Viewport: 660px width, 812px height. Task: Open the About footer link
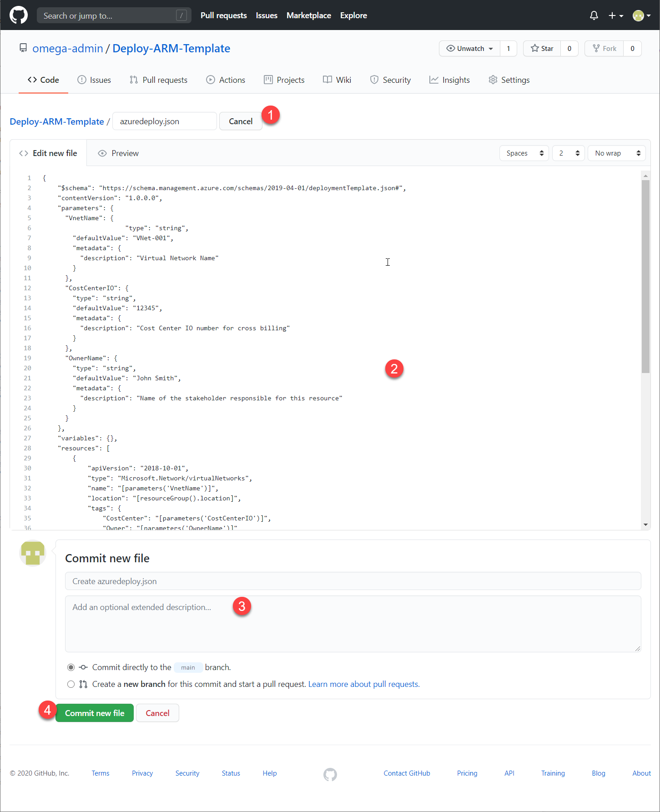coord(642,773)
